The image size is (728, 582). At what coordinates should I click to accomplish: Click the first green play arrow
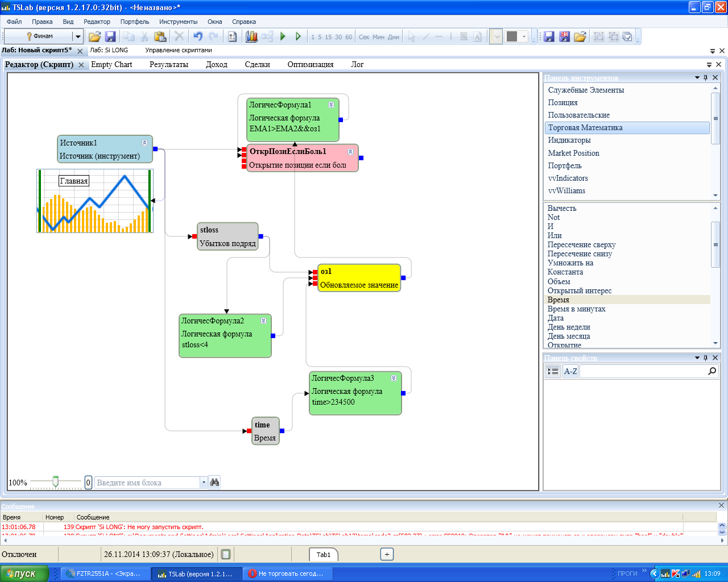point(283,36)
